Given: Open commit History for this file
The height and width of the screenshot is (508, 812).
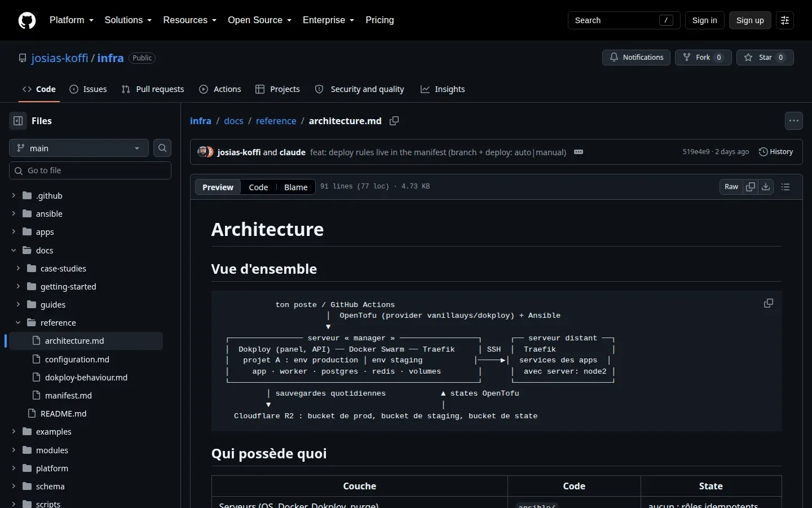Looking at the screenshot, I should click(x=776, y=152).
